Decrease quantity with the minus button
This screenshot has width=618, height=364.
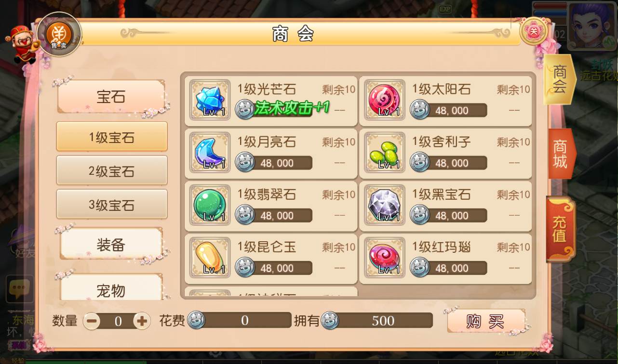(x=92, y=321)
